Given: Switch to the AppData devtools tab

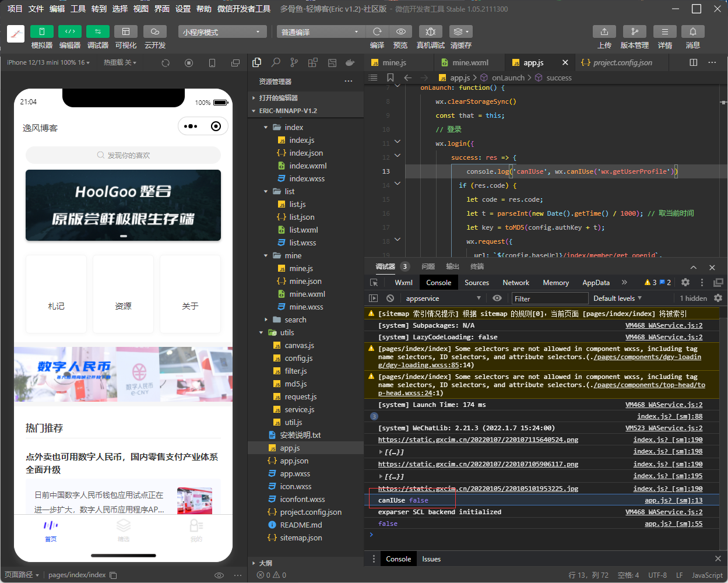Looking at the screenshot, I should click(596, 282).
